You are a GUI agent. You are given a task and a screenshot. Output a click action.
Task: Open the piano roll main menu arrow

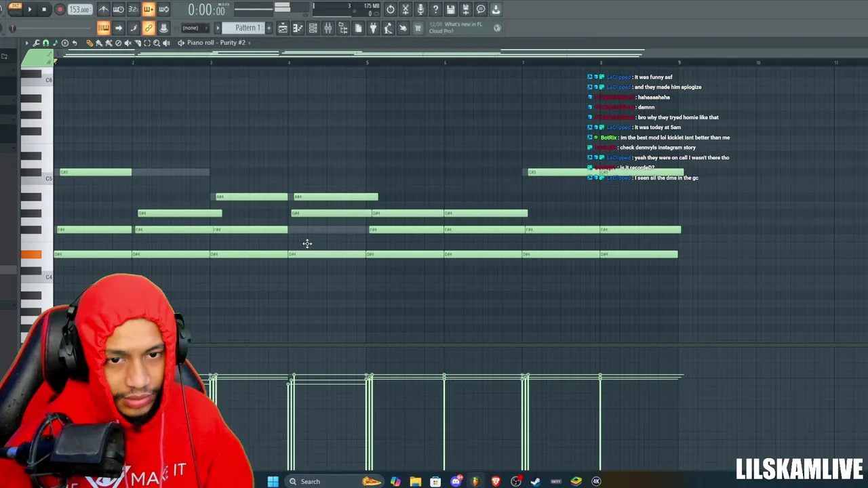pyautogui.click(x=26, y=43)
